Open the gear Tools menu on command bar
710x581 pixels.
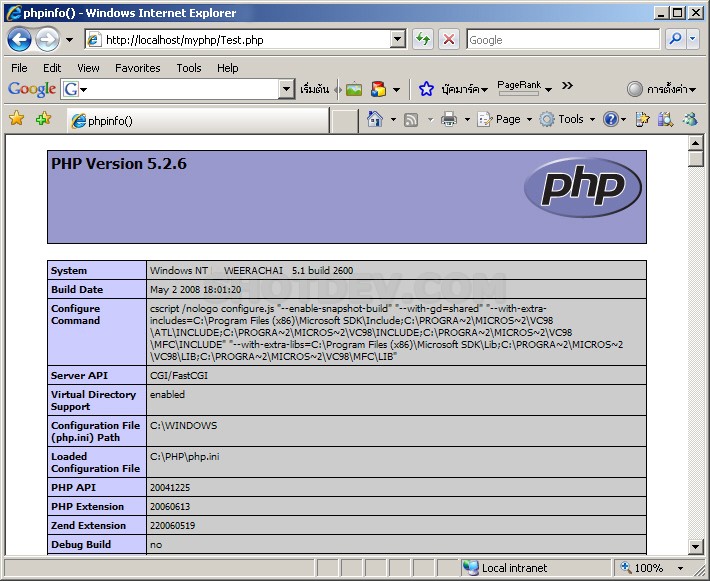(566, 120)
